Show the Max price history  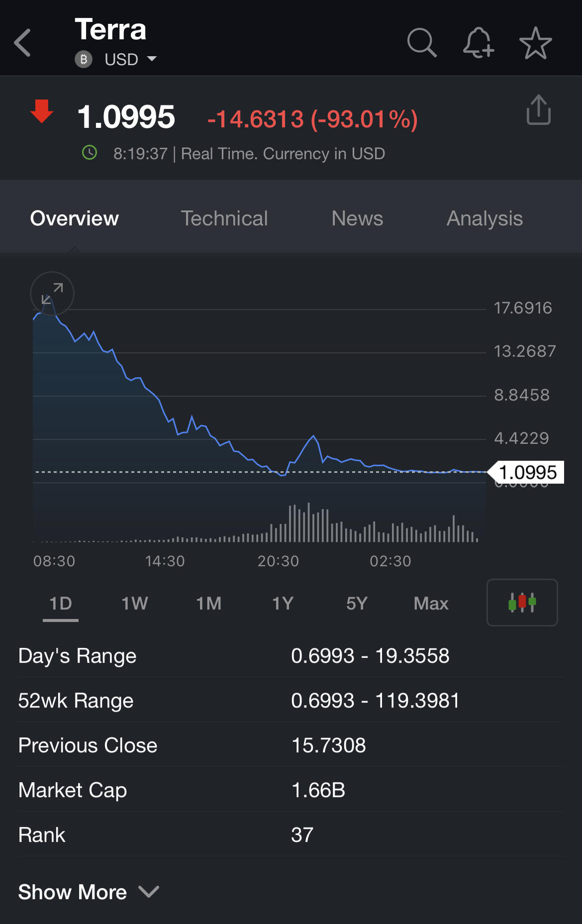pyautogui.click(x=431, y=603)
